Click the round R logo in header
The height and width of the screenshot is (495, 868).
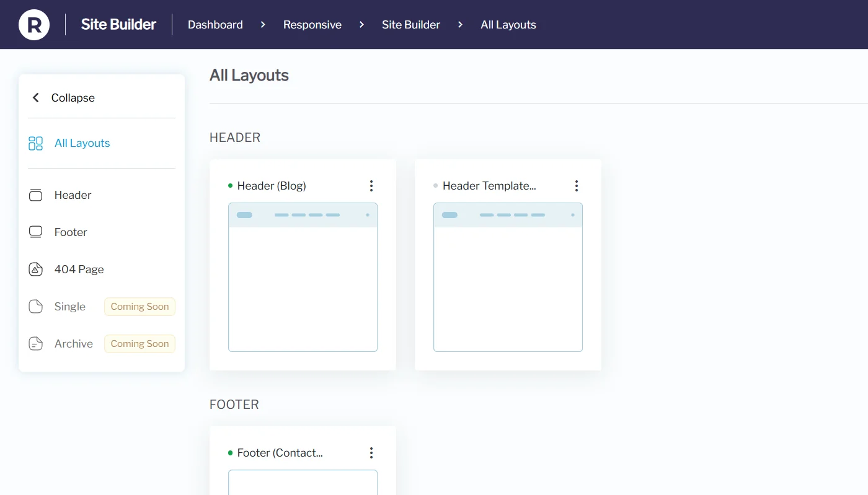coord(34,25)
